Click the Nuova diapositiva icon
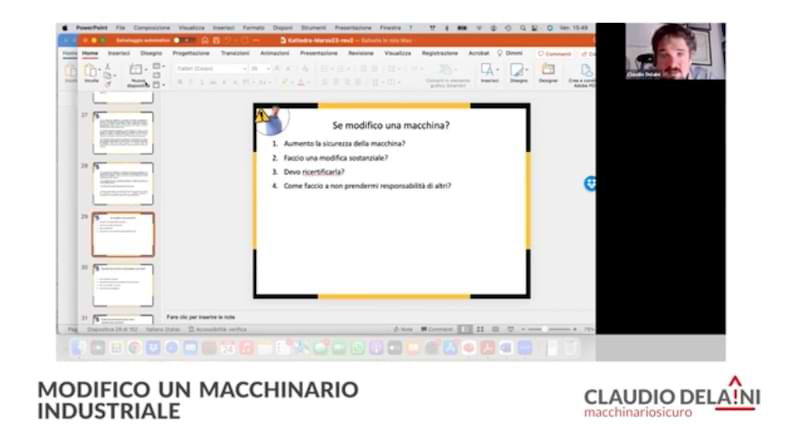The height and width of the screenshot is (434, 786). [135, 70]
